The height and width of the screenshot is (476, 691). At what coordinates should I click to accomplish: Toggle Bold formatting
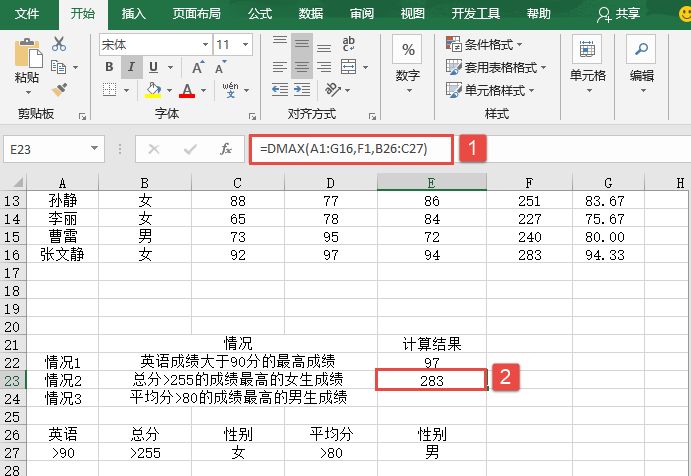(x=110, y=67)
